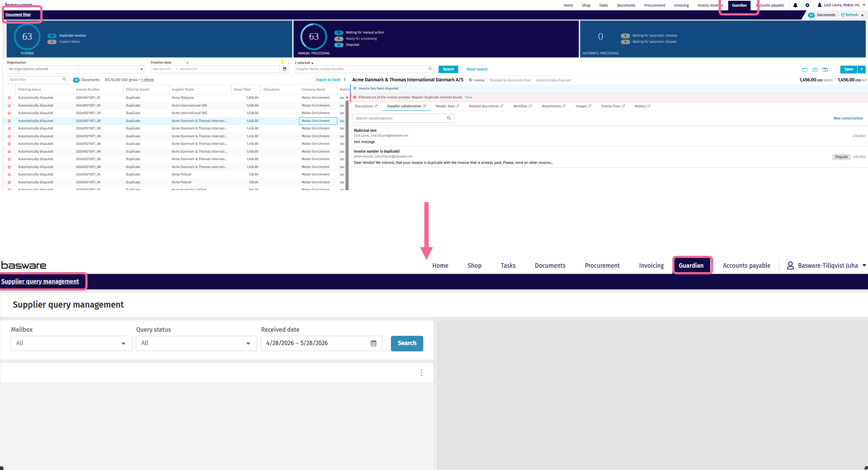Pop out Attachments tab icon
Viewport: 868px width, 470px height.
click(564, 106)
